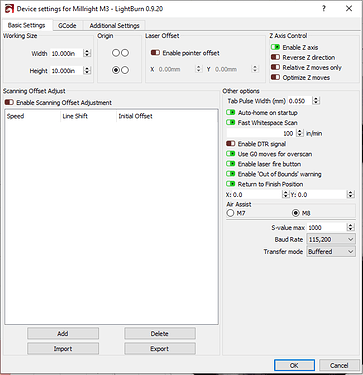Enable Scanning Offset Adjustment toggle
This screenshot has width=363, height=375.
tap(9, 102)
